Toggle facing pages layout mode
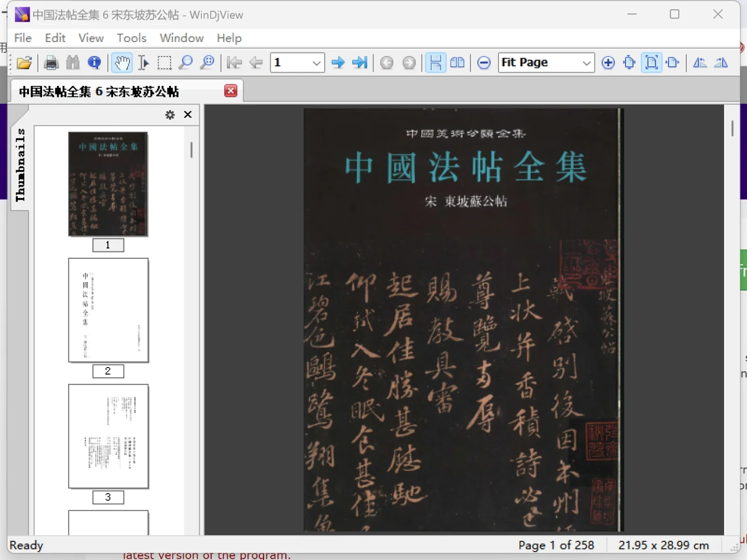Image resolution: width=747 pixels, height=560 pixels. tap(458, 63)
